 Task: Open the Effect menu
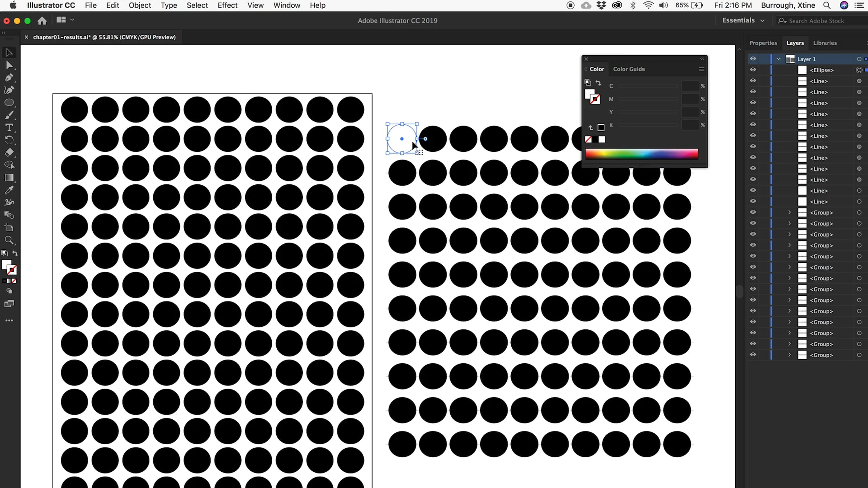(x=227, y=5)
